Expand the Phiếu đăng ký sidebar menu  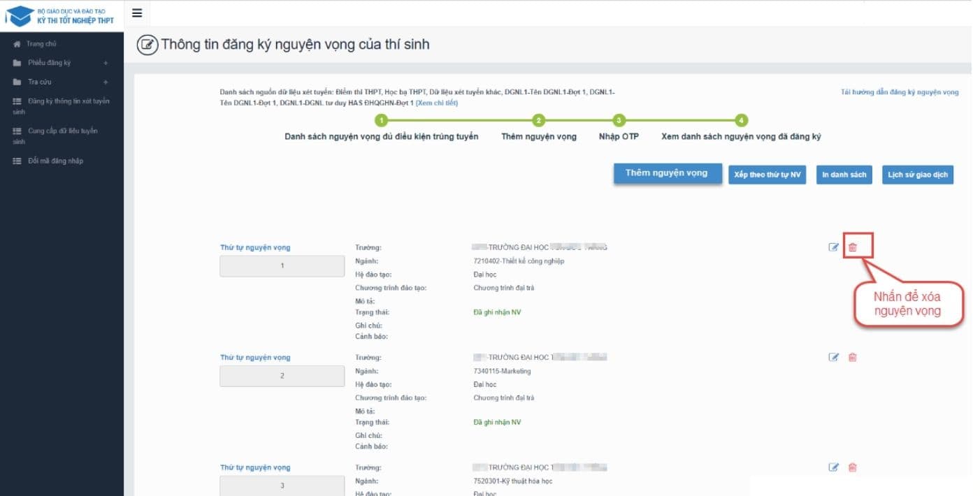(106, 63)
